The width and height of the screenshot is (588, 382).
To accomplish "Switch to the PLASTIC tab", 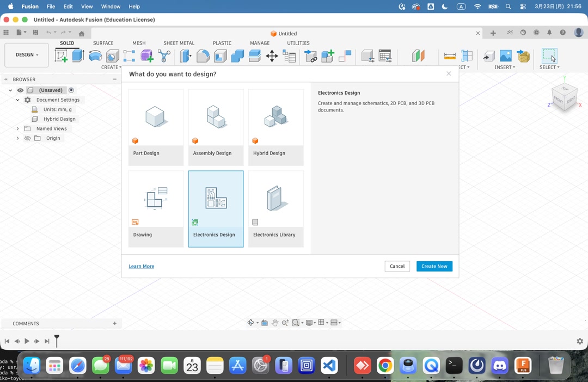I will [x=222, y=43].
